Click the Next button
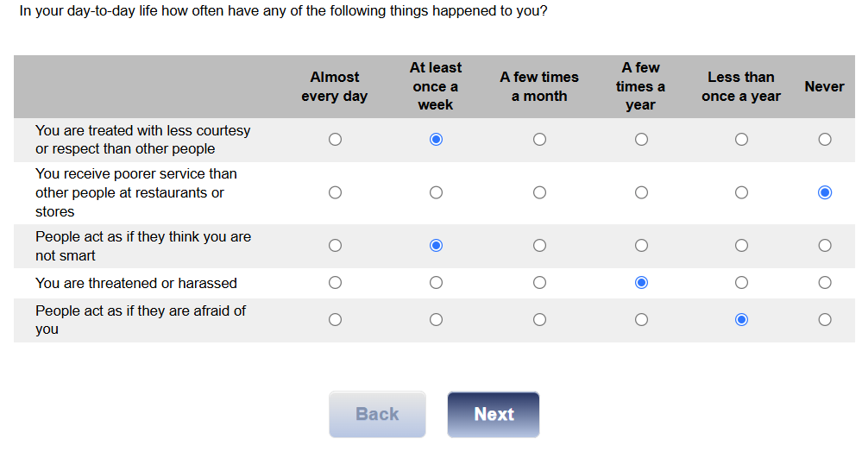The image size is (868, 458). [494, 414]
